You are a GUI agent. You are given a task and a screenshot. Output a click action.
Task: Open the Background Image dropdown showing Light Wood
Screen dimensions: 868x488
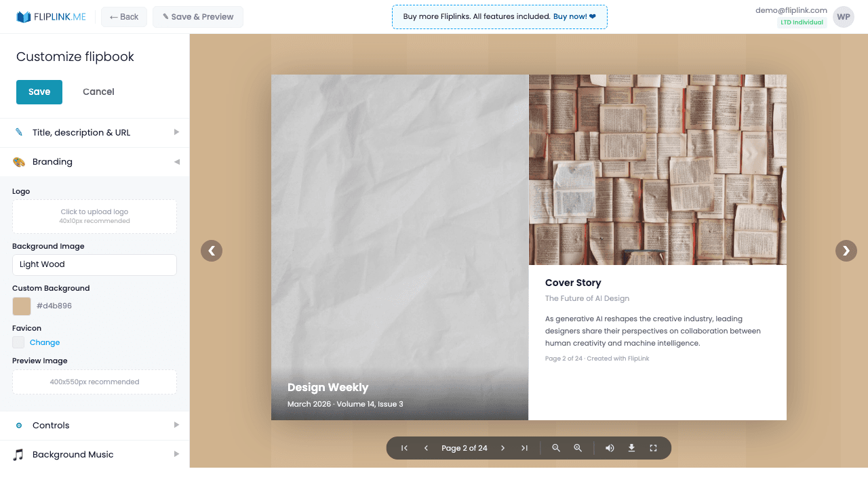94,265
